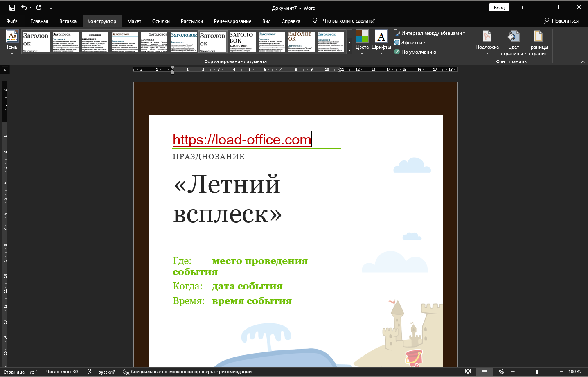Open the accessibility check recommendations

(x=187, y=372)
